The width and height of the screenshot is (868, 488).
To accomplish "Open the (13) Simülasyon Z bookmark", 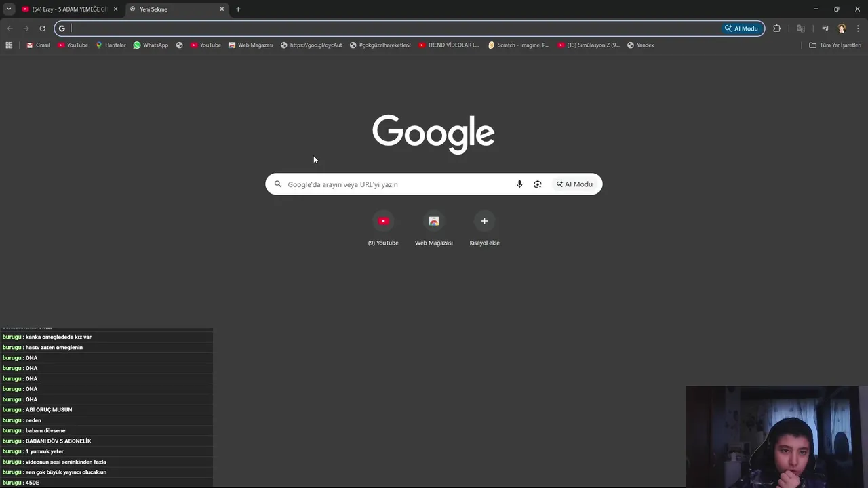I will coord(589,45).
